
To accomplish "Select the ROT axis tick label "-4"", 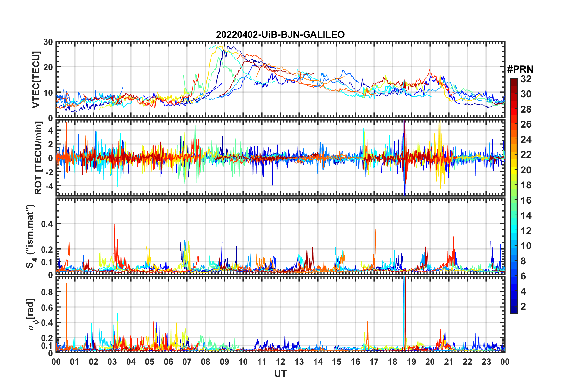I will pyautogui.click(x=49, y=186).
